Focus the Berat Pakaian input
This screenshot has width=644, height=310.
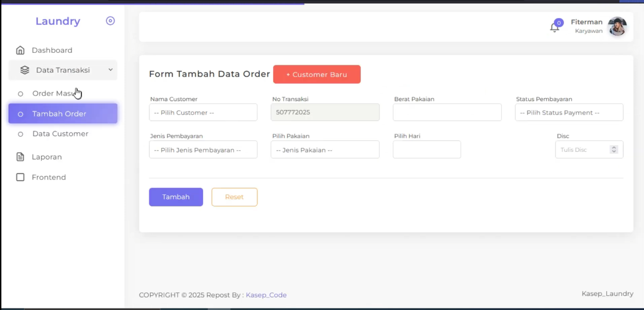[x=447, y=112]
